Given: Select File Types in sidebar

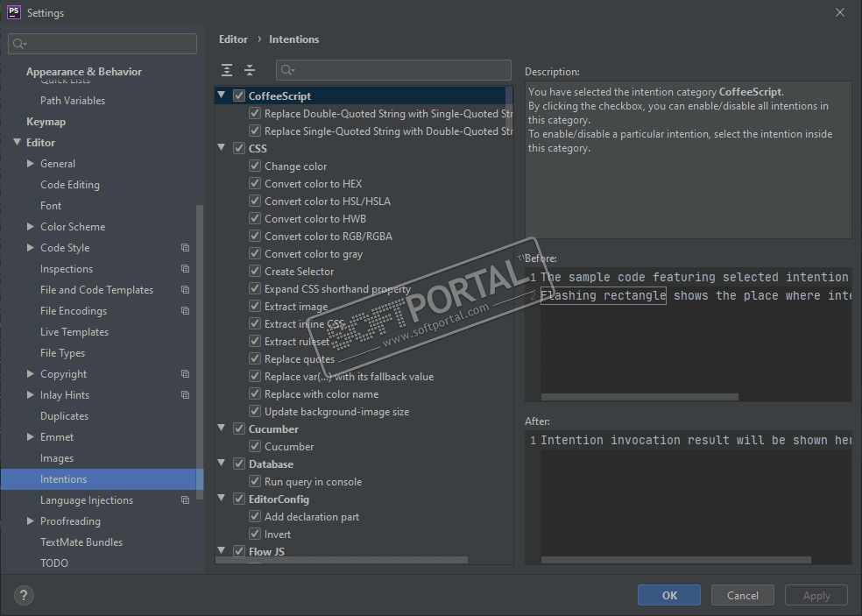Looking at the screenshot, I should 63,353.
